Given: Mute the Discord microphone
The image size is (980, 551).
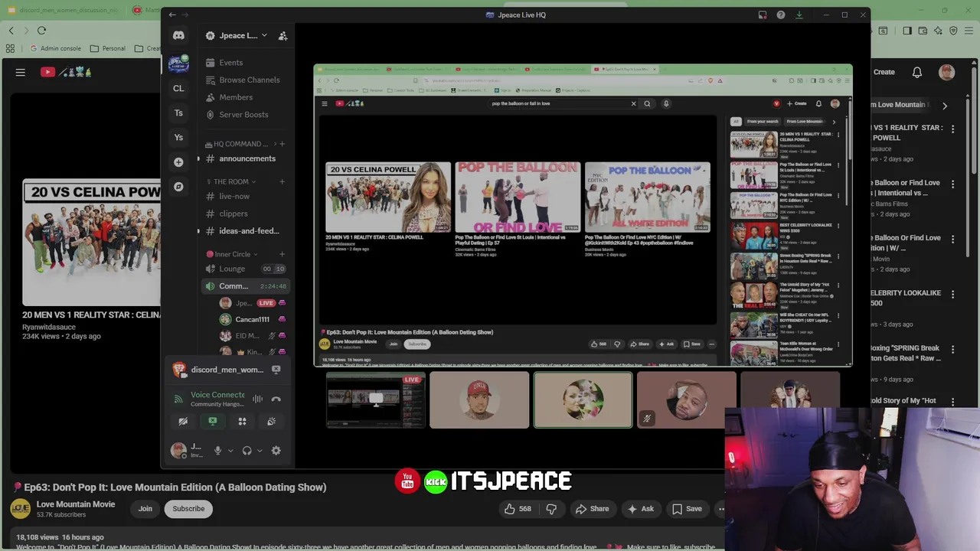Looking at the screenshot, I should (x=217, y=451).
